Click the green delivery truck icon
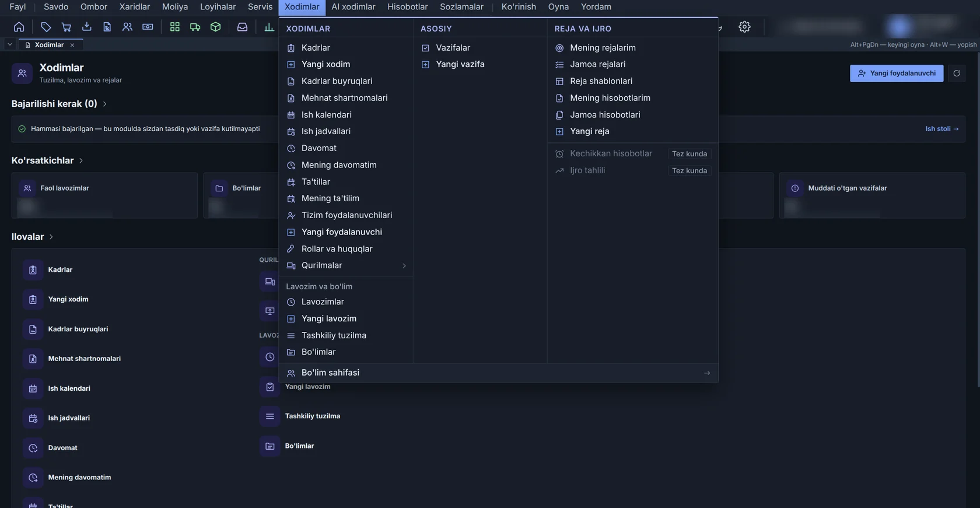 point(195,27)
